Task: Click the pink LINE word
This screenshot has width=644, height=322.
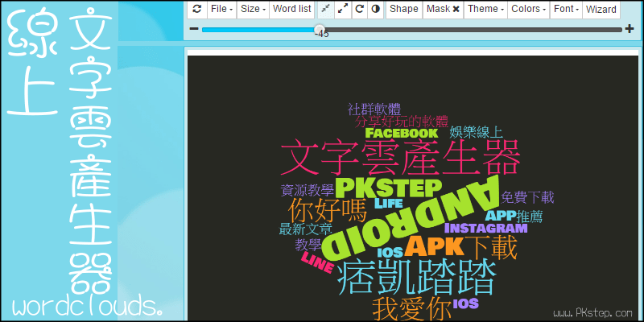Action: point(316,262)
